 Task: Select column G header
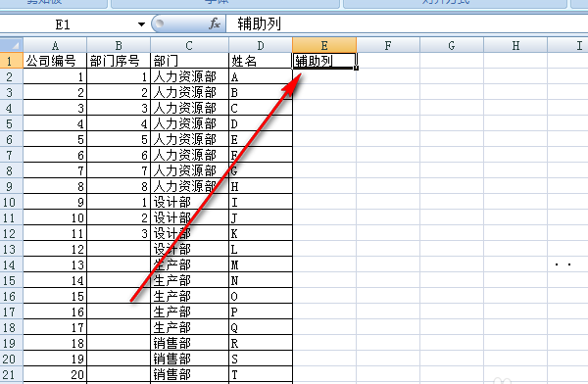coord(452,45)
